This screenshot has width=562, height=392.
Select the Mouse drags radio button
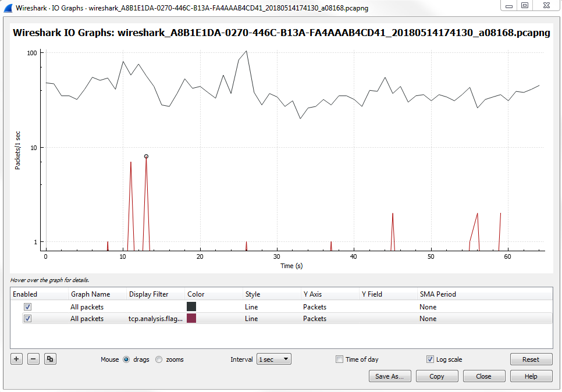pos(126,359)
